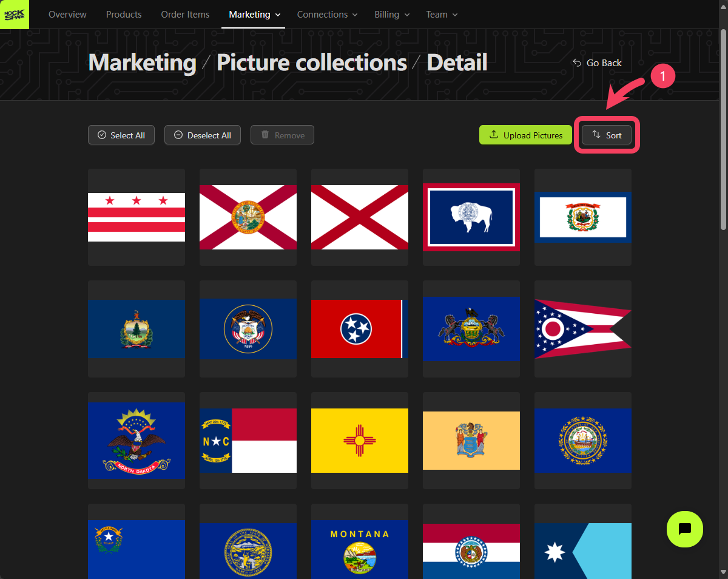Select the New Mexico flag thumbnail

(x=360, y=441)
